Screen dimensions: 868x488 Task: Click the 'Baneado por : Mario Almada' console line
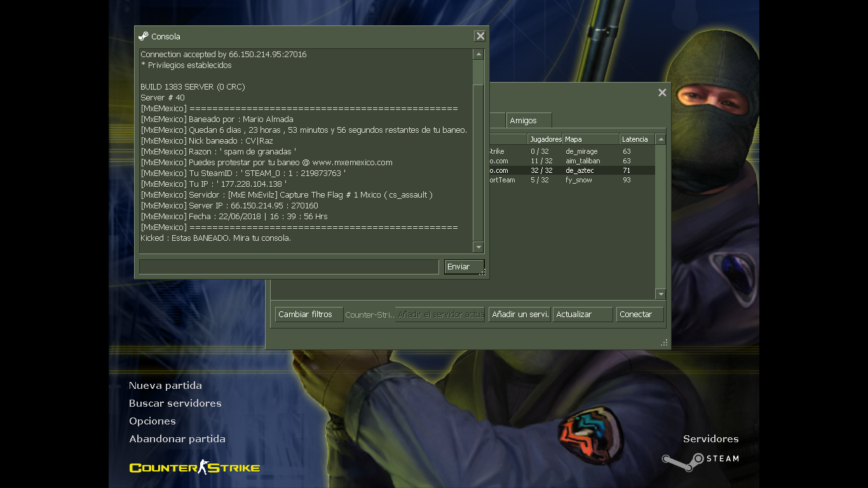(217, 119)
